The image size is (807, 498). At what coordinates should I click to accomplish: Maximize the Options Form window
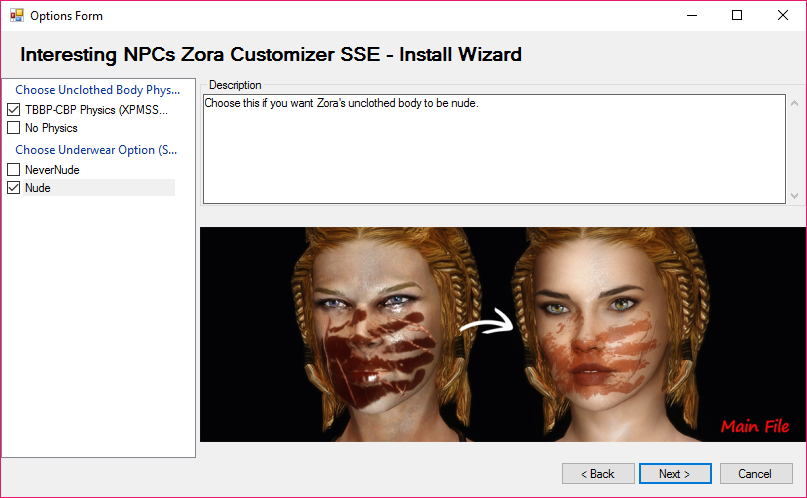coord(737,15)
